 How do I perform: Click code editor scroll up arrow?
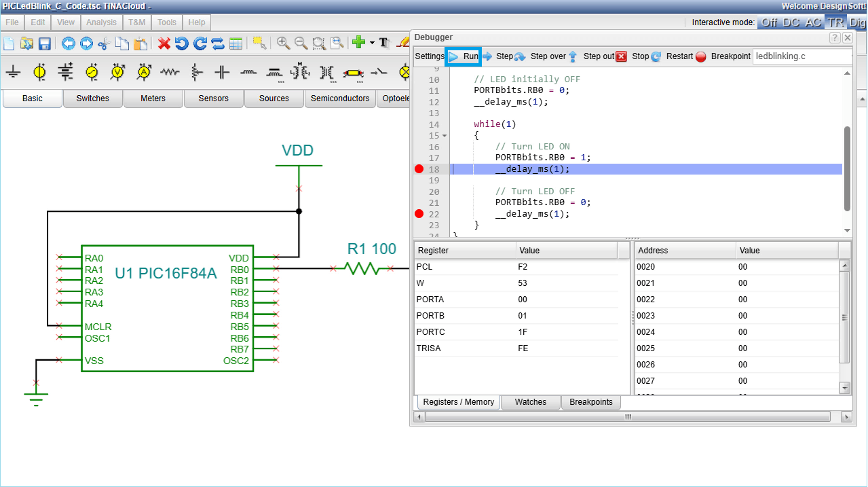pos(847,73)
